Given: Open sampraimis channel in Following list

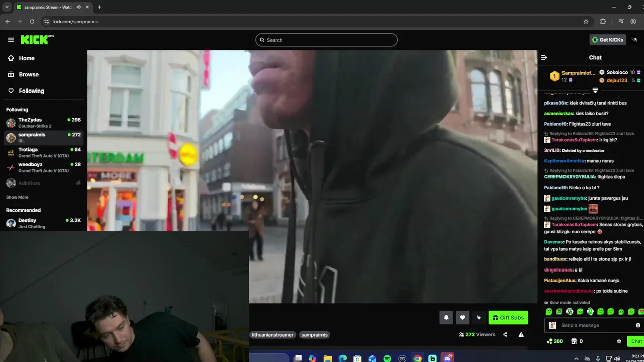Looking at the screenshot, I should coord(43,138).
